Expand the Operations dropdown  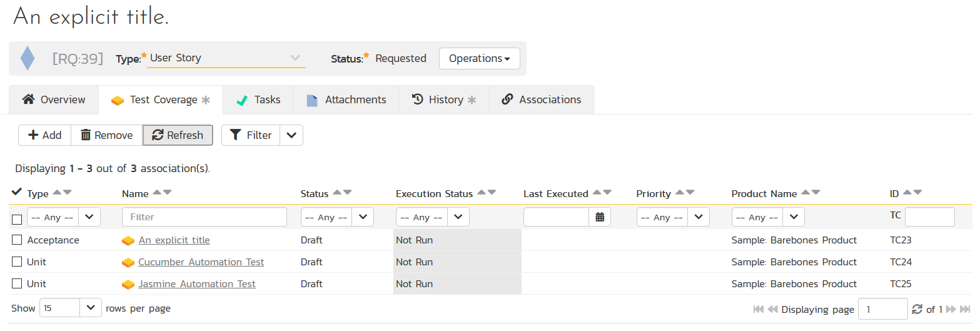pyautogui.click(x=480, y=58)
